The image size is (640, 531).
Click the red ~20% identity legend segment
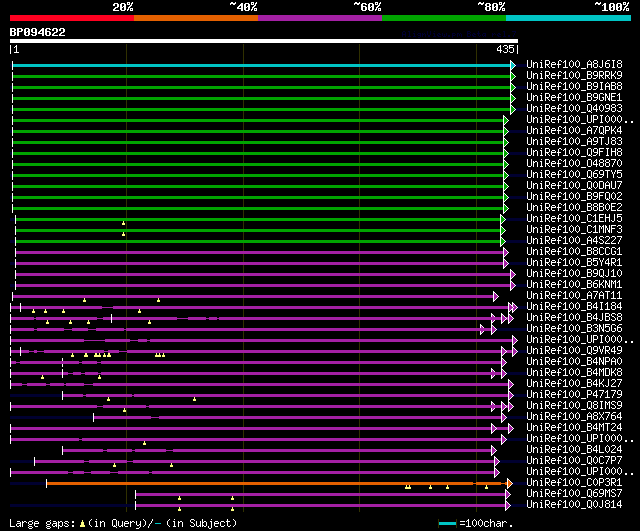point(72,18)
